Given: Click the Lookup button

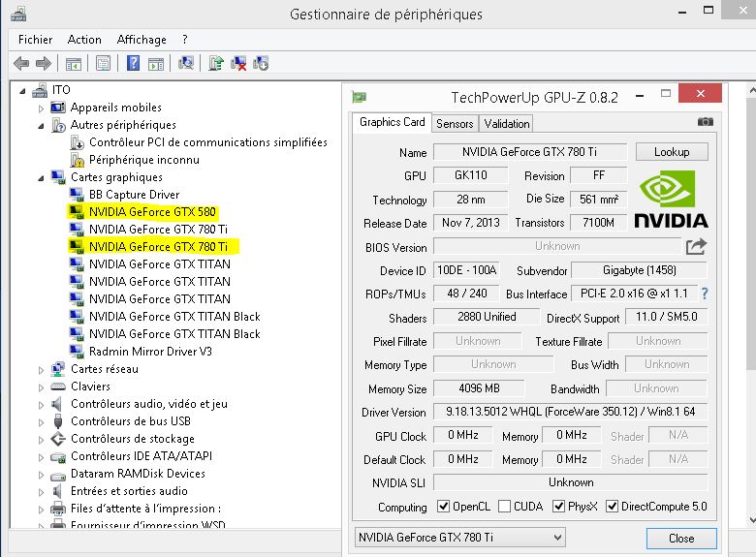Looking at the screenshot, I should tap(672, 152).
